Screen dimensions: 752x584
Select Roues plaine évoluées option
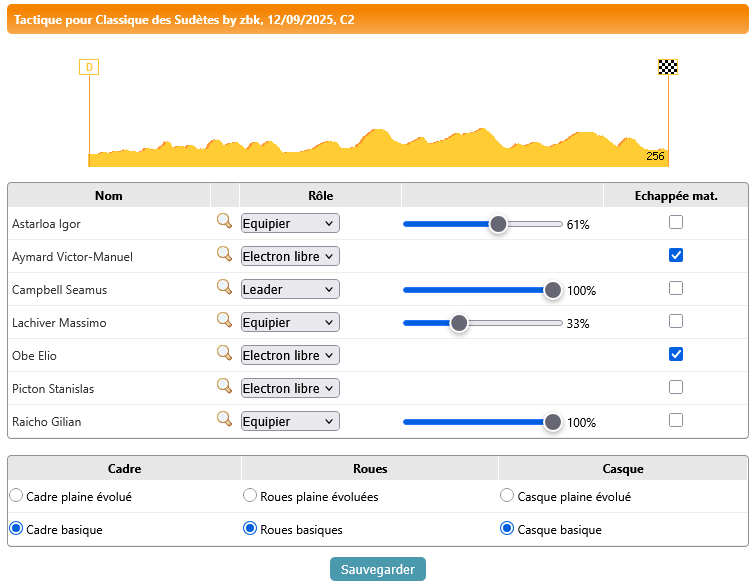pyautogui.click(x=250, y=495)
